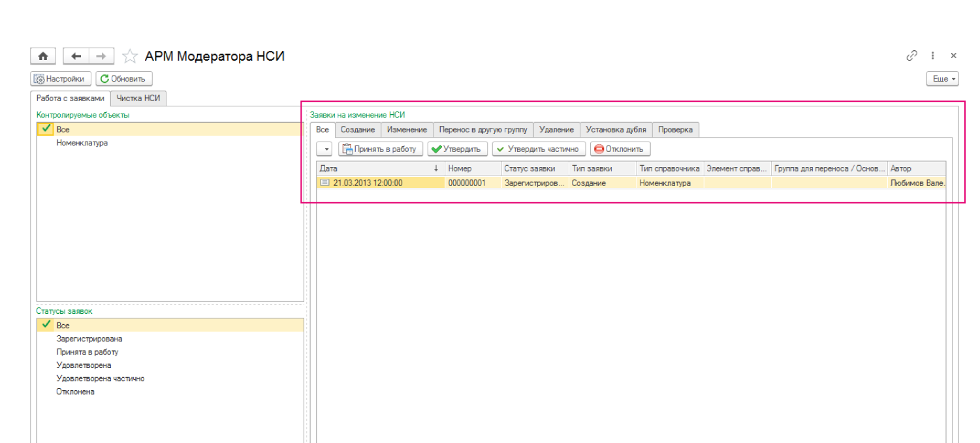Click the Home icon button

click(43, 57)
